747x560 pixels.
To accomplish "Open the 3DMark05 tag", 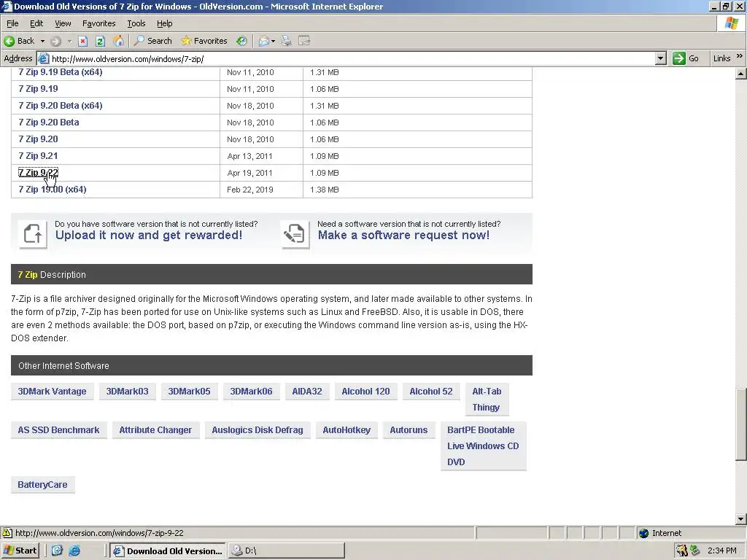I will pyautogui.click(x=189, y=392).
